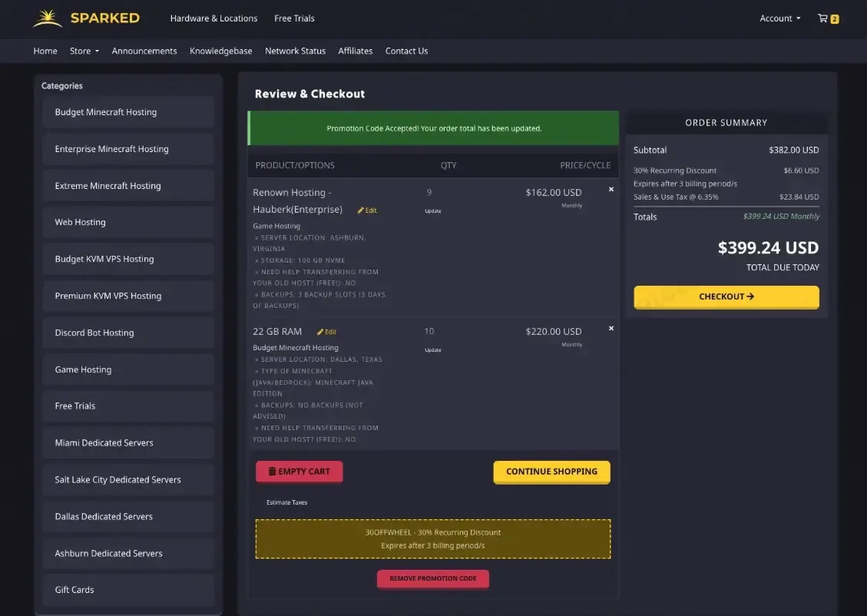Click the Empty Cart button

coord(299,472)
